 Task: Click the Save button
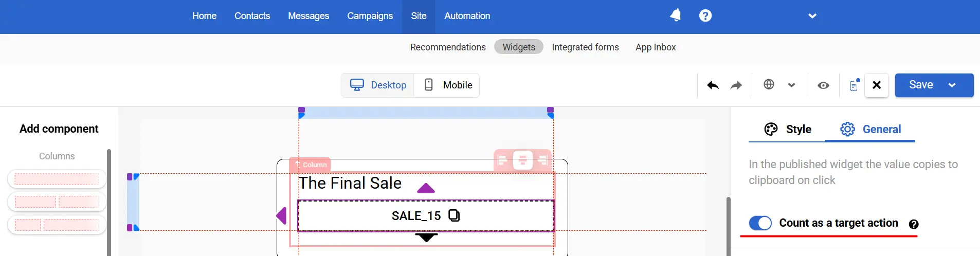coord(920,85)
